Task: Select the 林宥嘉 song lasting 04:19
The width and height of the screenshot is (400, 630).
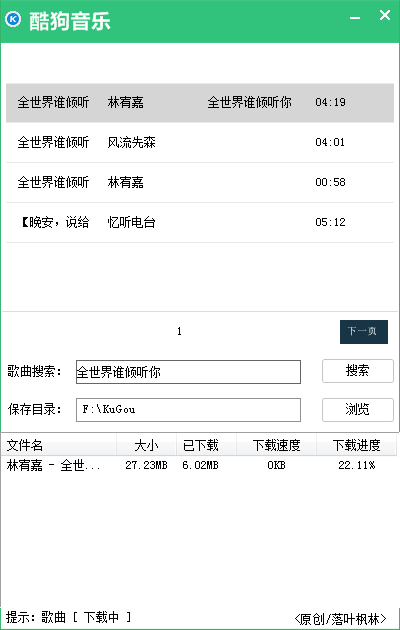Action: 200,102
